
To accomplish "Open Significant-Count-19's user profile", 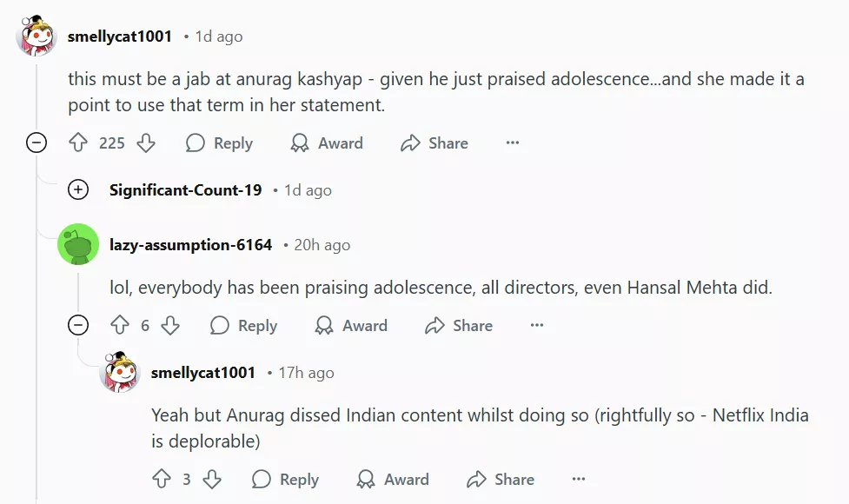I will [x=185, y=190].
